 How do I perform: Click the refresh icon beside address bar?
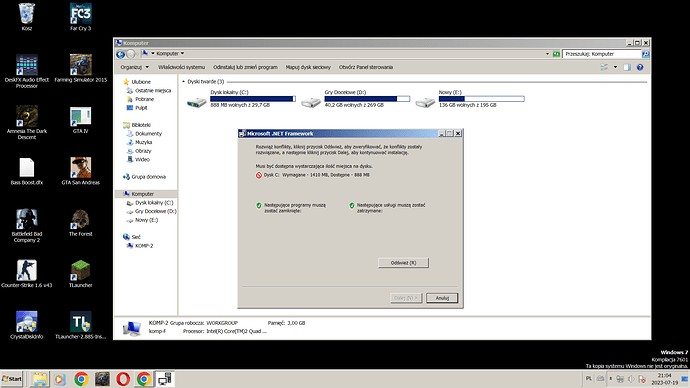coord(556,54)
